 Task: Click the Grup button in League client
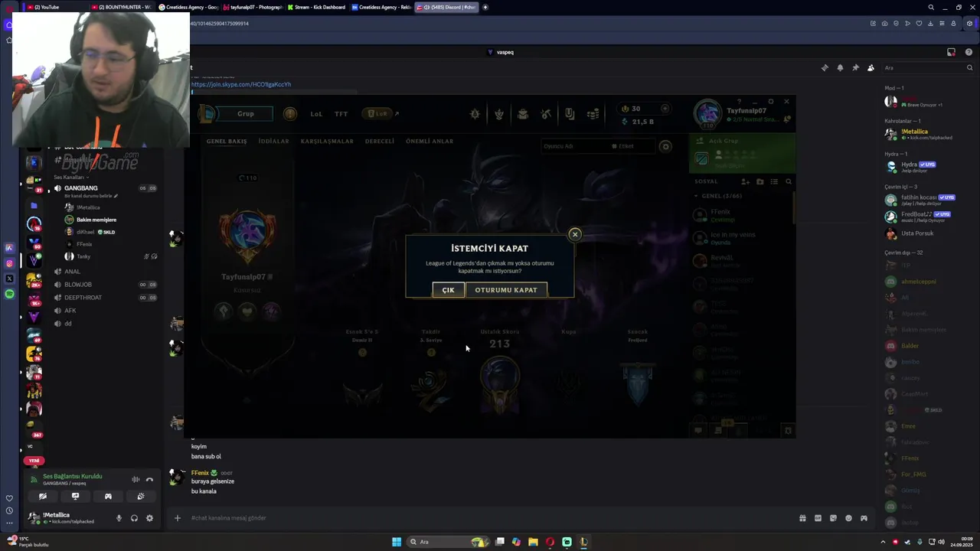(245, 114)
